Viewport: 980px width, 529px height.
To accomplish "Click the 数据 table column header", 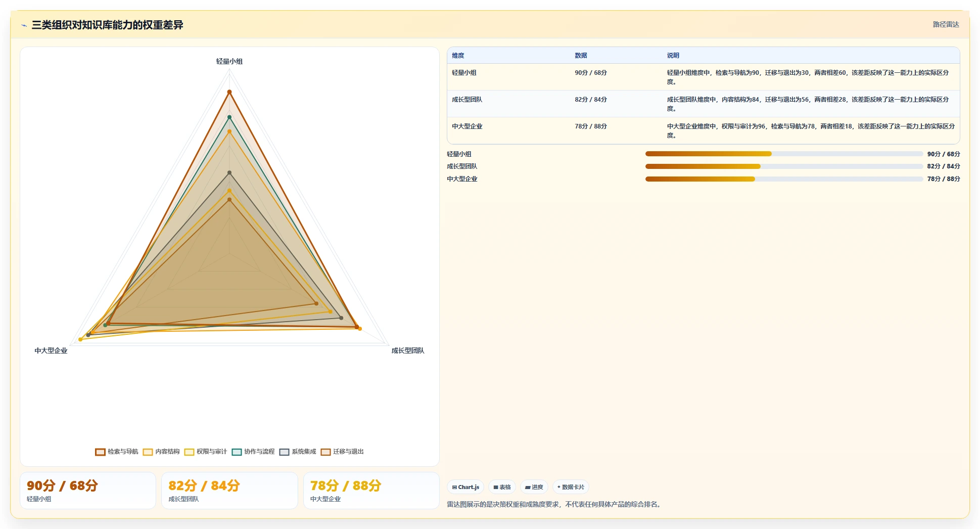I will (581, 56).
